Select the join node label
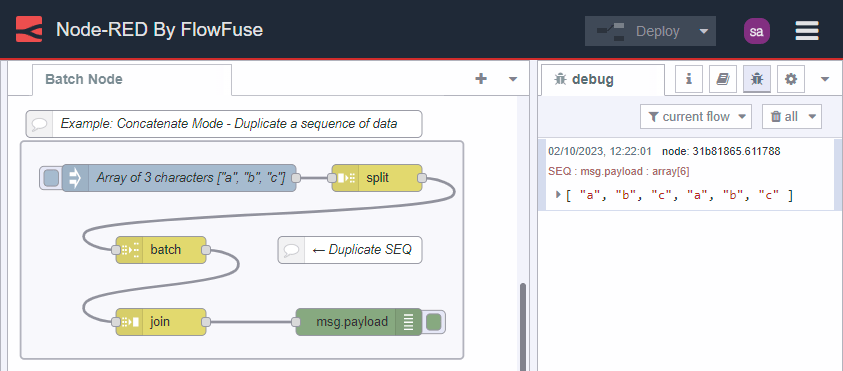 point(160,322)
